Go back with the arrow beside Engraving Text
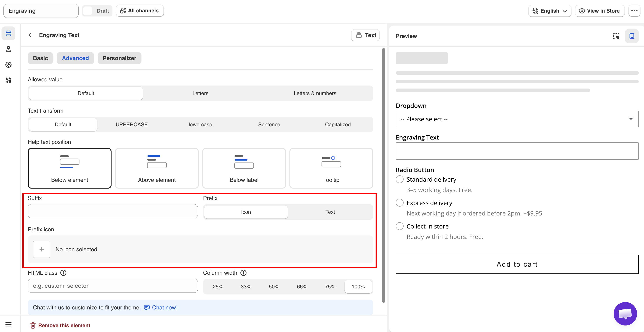Screen dimensions: 644x332 click(30, 35)
